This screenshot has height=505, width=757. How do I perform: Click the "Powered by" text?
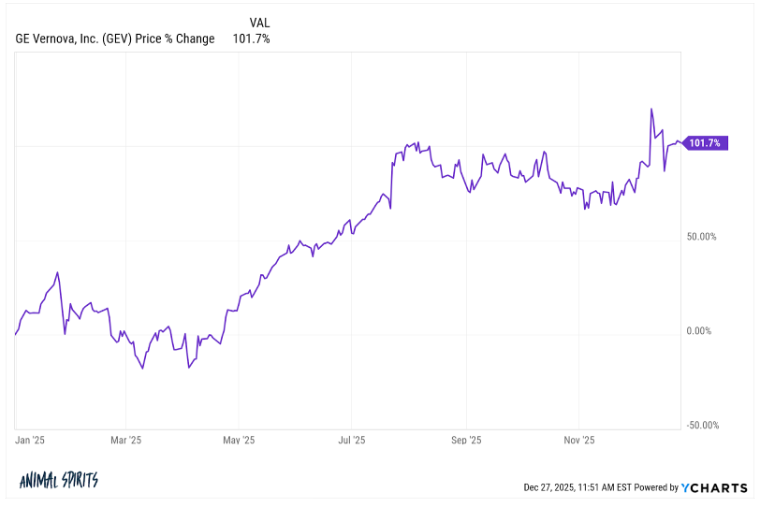tap(656, 488)
